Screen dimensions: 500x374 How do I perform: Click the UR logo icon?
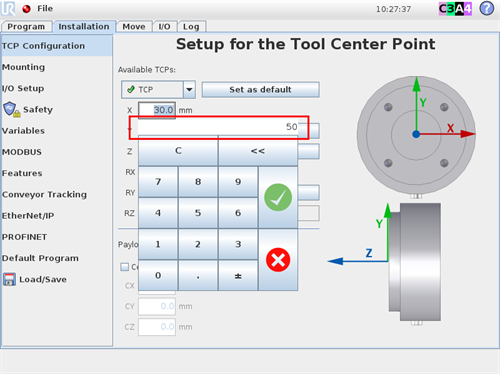point(8,8)
